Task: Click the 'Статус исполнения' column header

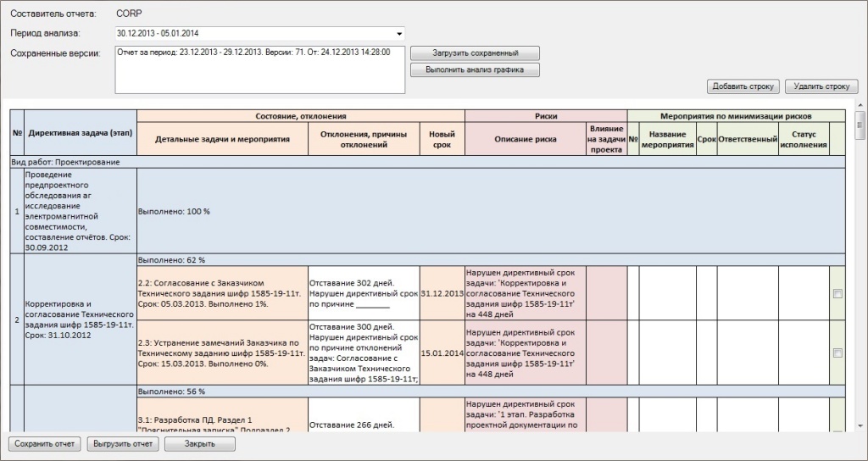Action: [x=804, y=140]
